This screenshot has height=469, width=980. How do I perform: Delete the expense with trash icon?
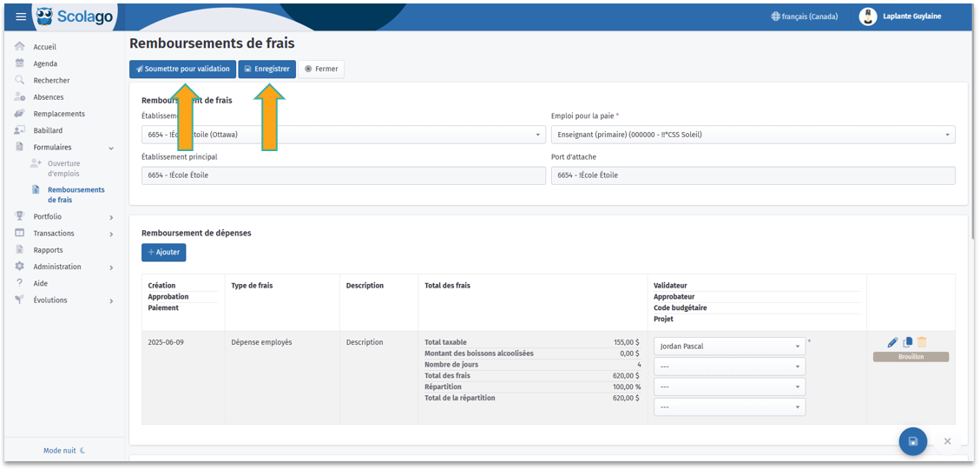pyautogui.click(x=922, y=342)
